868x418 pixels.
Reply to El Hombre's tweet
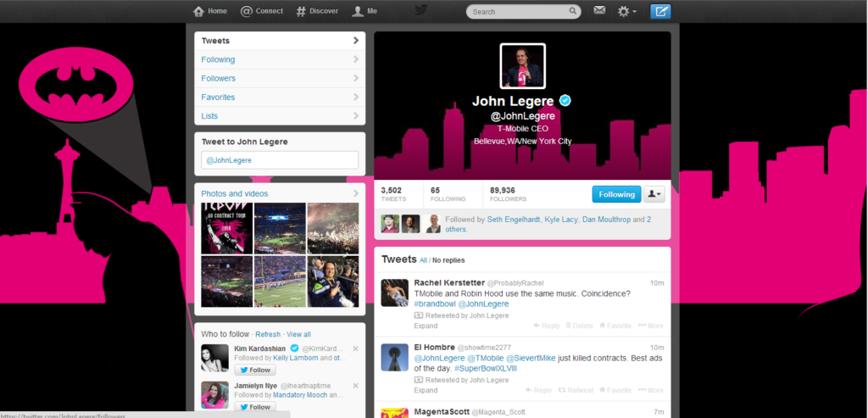tap(539, 390)
